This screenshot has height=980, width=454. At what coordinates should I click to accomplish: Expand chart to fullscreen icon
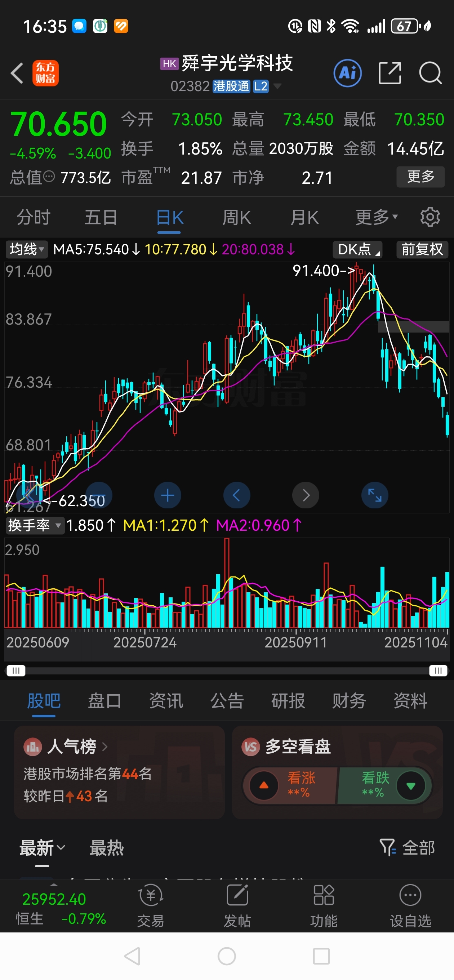click(x=375, y=495)
